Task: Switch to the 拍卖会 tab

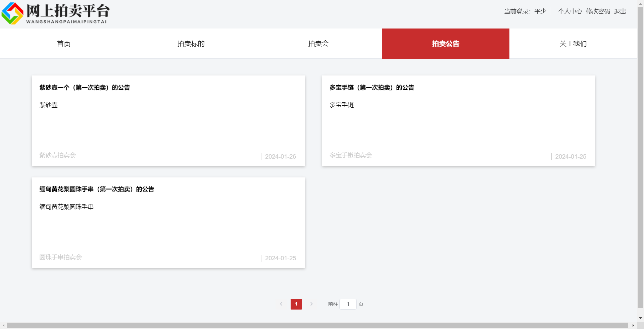Action: click(318, 44)
